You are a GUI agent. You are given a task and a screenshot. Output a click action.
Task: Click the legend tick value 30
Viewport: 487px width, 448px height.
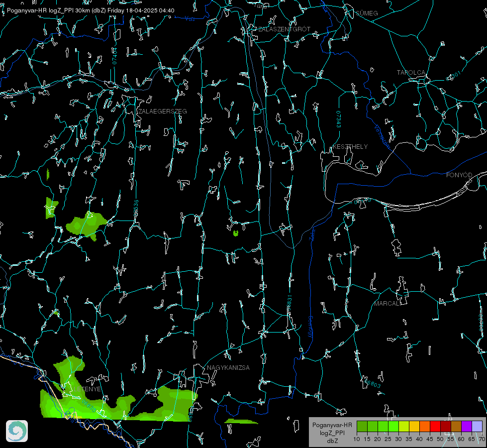[398, 439]
